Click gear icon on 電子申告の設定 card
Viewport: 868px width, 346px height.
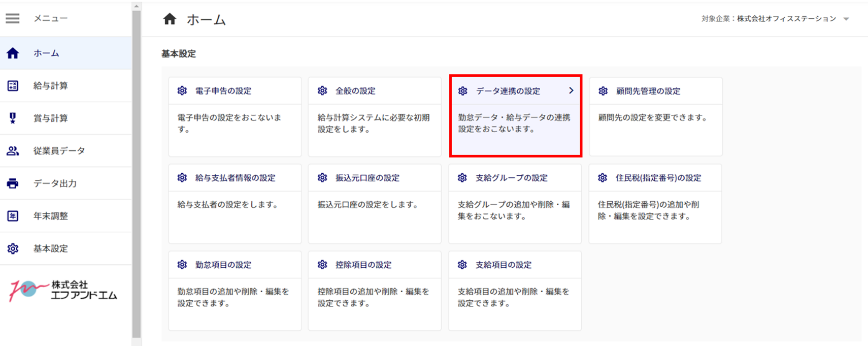[182, 91]
